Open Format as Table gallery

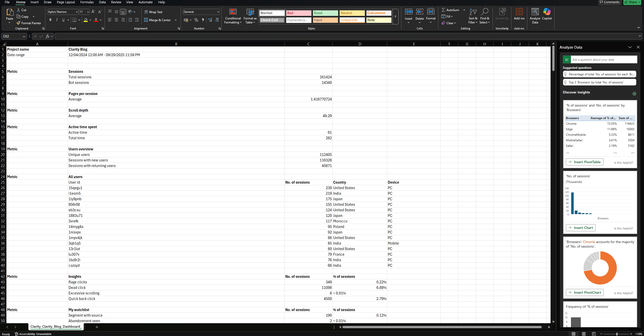pos(250,16)
